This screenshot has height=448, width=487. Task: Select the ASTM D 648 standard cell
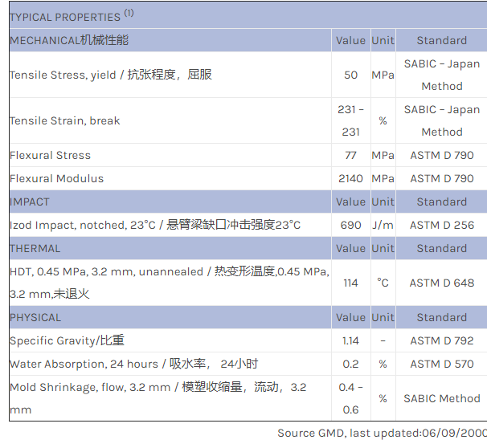[x=441, y=283]
